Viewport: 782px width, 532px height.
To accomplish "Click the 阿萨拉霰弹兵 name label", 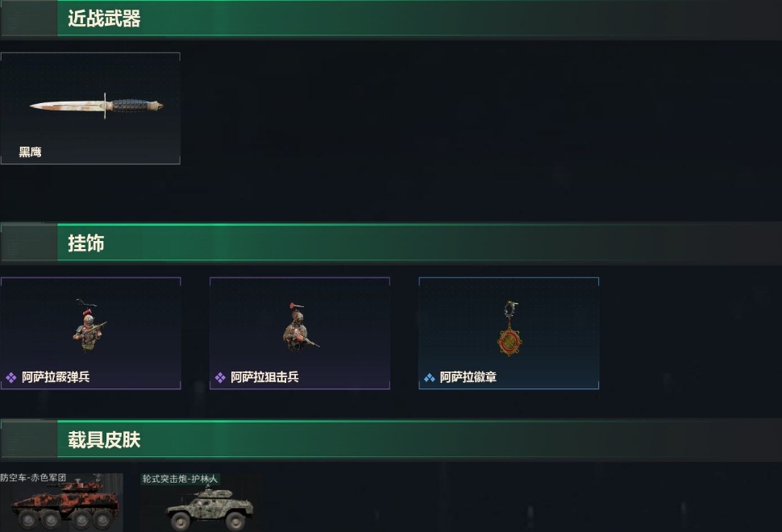I will (x=56, y=377).
